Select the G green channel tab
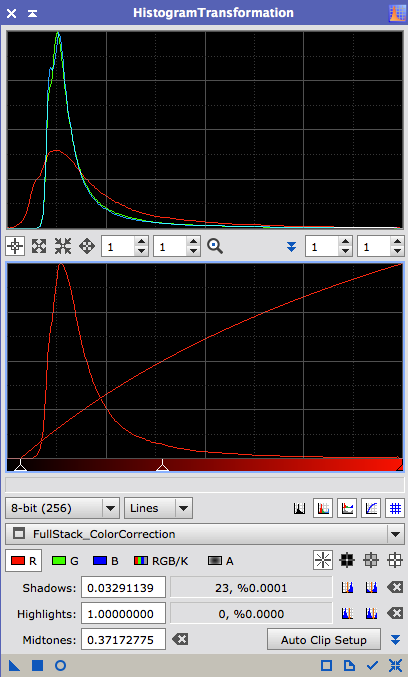Image resolution: width=408 pixels, height=677 pixels. click(x=65, y=561)
